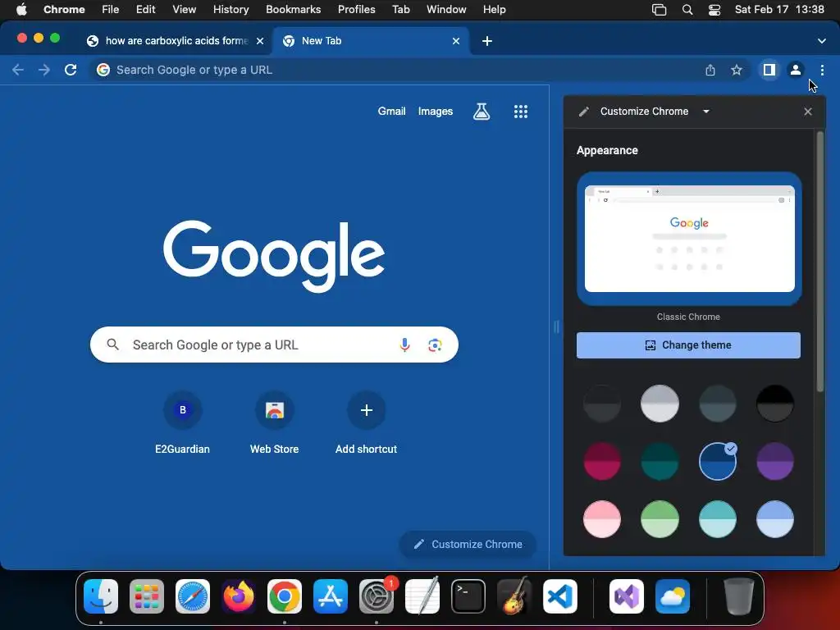Screen dimensions: 840x630
Task: Click the side panel scrollbar
Action: [x=819, y=262]
